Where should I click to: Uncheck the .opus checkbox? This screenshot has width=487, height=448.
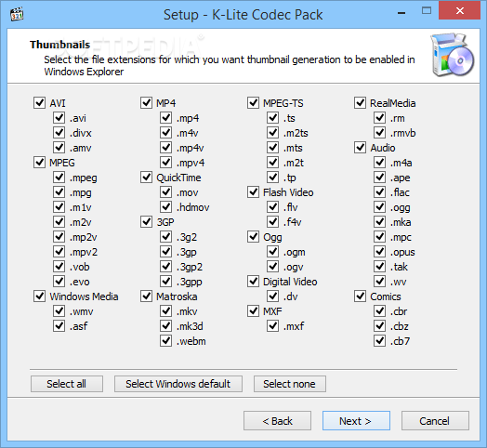tap(379, 251)
